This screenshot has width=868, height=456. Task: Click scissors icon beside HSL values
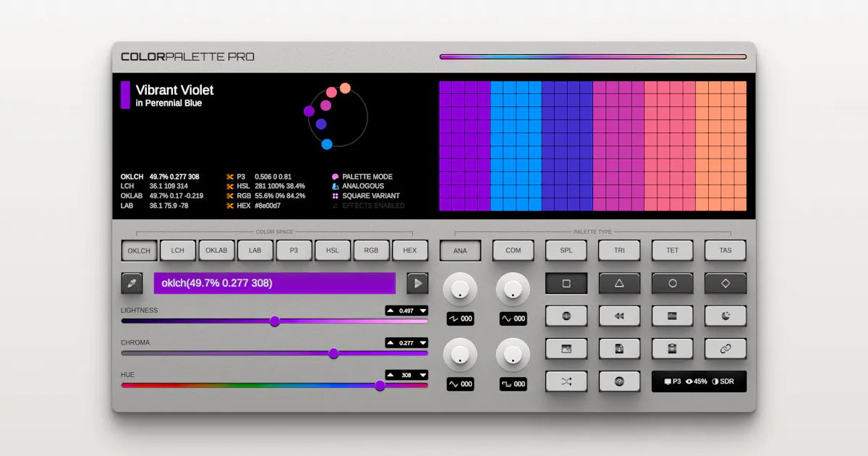tap(230, 186)
